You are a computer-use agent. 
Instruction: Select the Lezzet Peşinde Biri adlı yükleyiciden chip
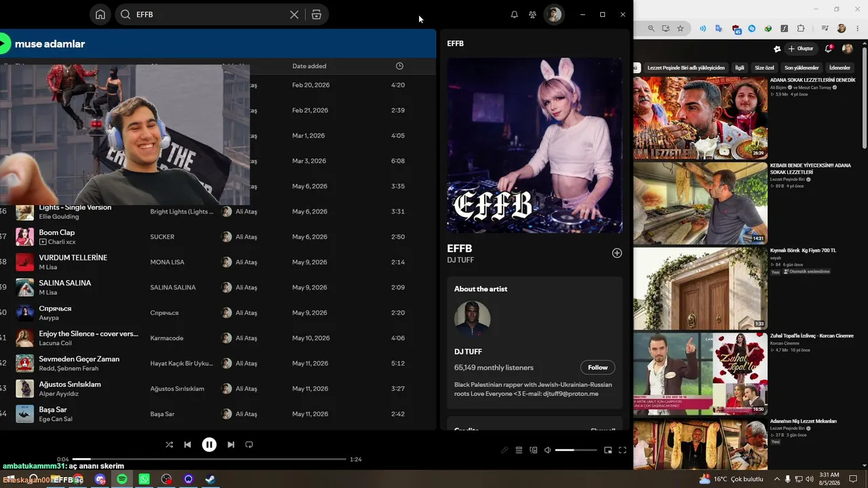[686, 68]
